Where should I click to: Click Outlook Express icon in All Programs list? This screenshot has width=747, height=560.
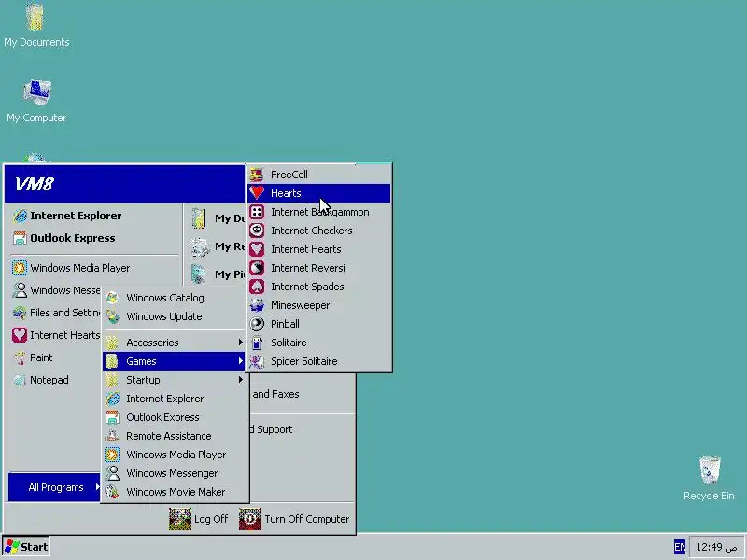112,417
